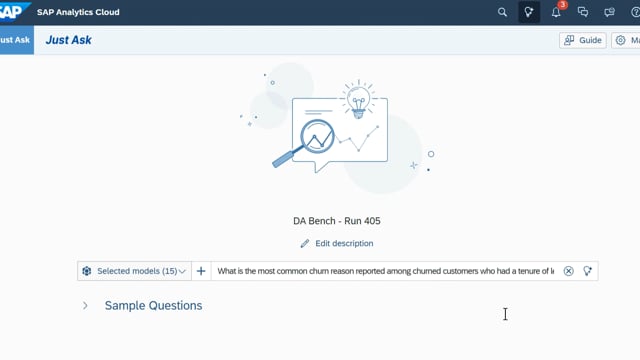Screen dimensions: 640x360
Task: Expand the Sample Questions section chevron
Action: [85, 305]
